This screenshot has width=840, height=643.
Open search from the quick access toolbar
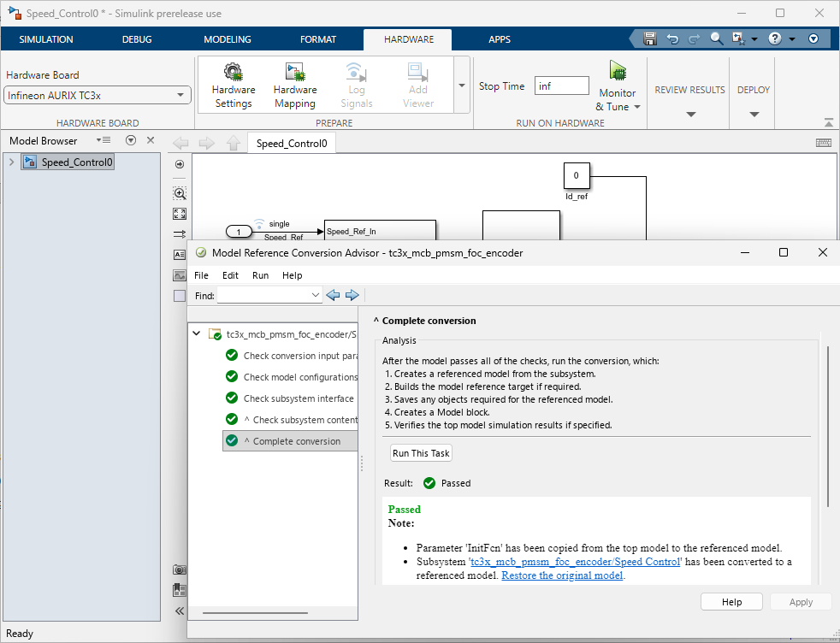pyautogui.click(x=715, y=38)
